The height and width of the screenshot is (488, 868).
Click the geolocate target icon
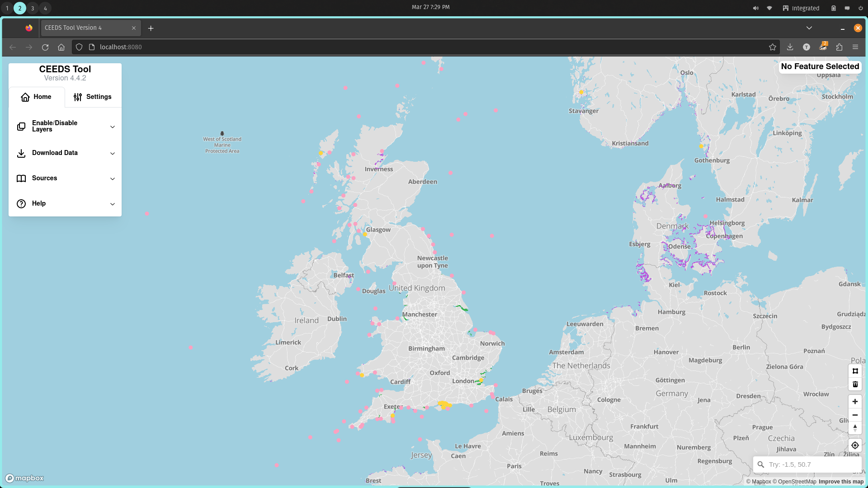855,445
